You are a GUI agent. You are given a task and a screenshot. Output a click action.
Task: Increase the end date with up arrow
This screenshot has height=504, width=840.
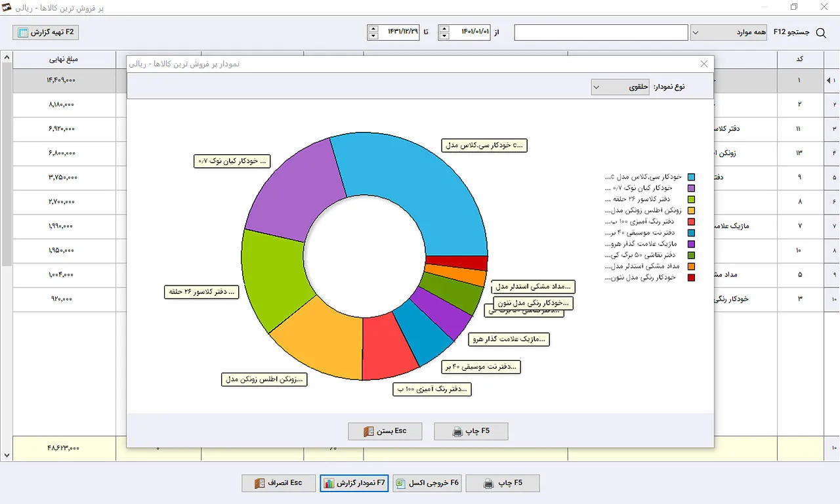(x=373, y=29)
